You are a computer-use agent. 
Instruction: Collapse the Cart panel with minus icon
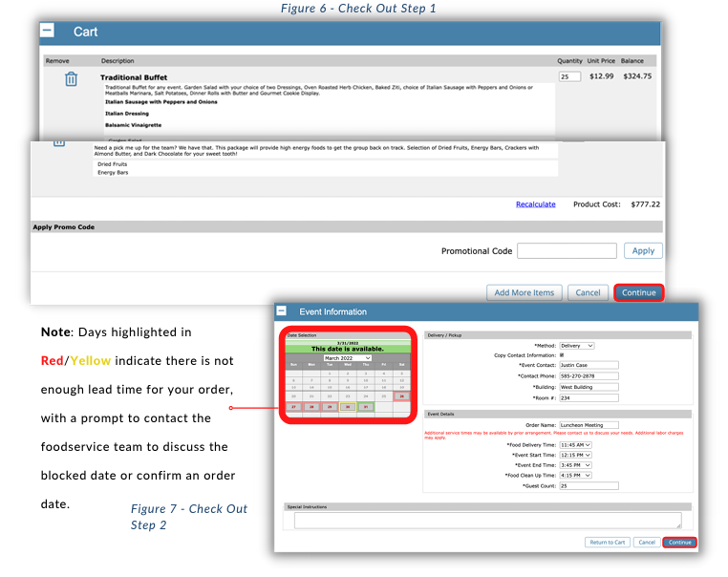pos(47,31)
